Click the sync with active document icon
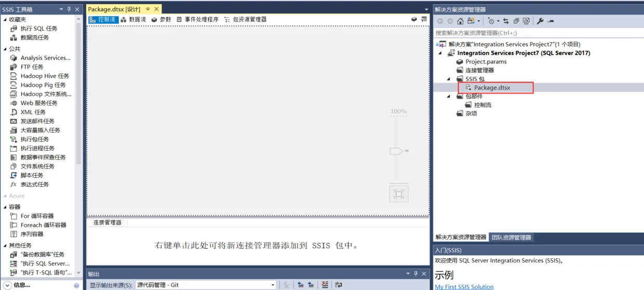This screenshot has height=290, width=644. tap(506, 21)
